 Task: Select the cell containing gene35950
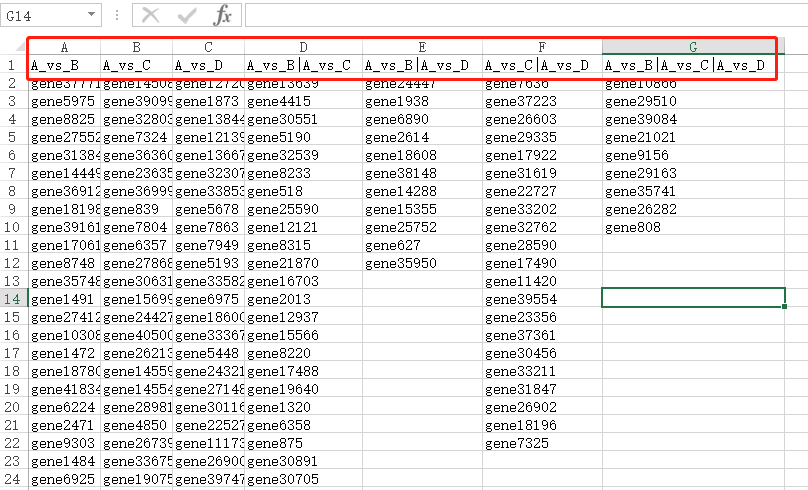tap(398, 263)
